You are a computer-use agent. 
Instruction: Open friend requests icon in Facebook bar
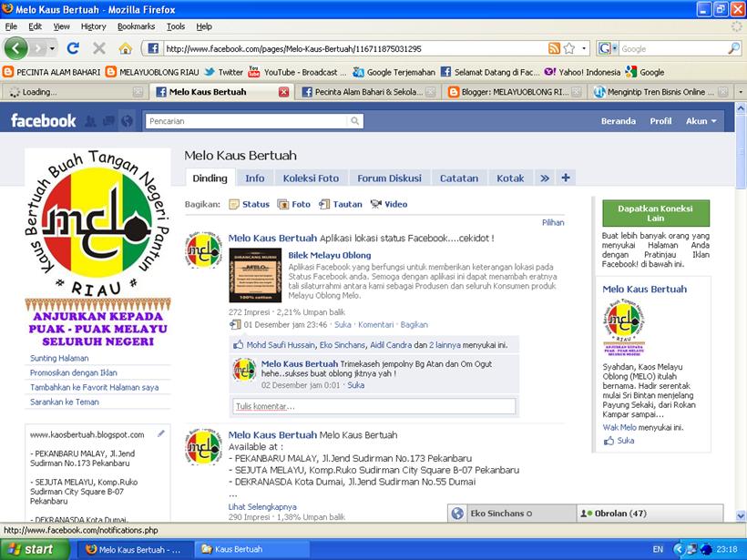(x=90, y=121)
